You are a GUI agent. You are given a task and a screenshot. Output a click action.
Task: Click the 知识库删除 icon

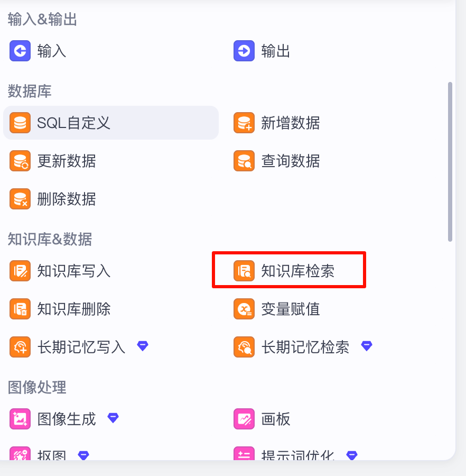coord(20,309)
